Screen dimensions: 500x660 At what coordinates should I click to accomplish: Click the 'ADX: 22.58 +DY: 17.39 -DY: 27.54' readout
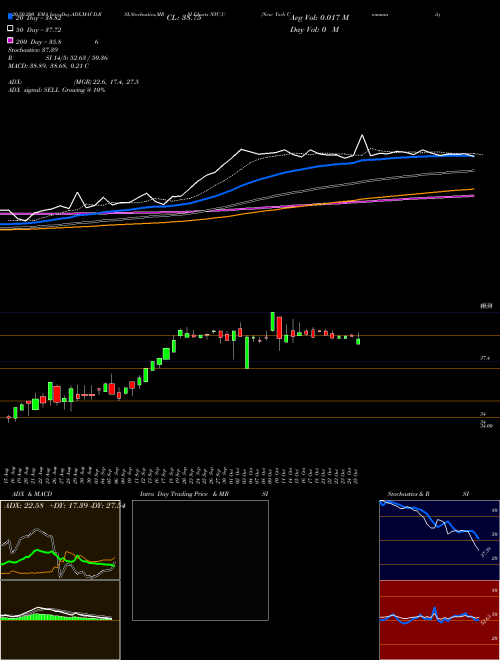[64, 506]
